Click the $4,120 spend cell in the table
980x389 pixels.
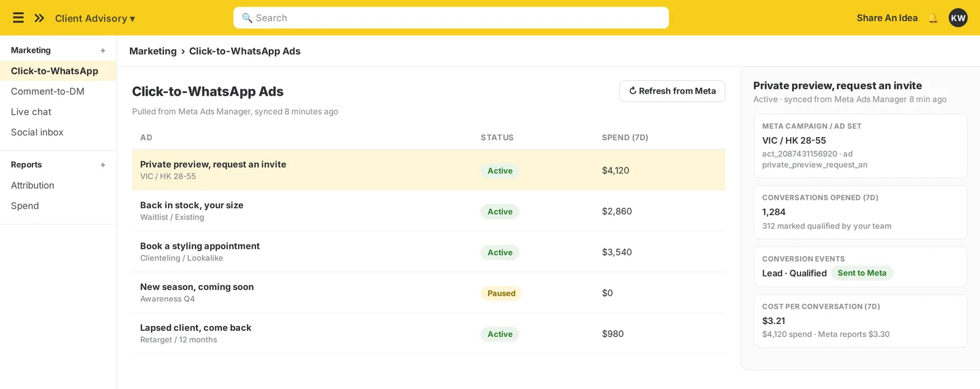click(x=616, y=170)
